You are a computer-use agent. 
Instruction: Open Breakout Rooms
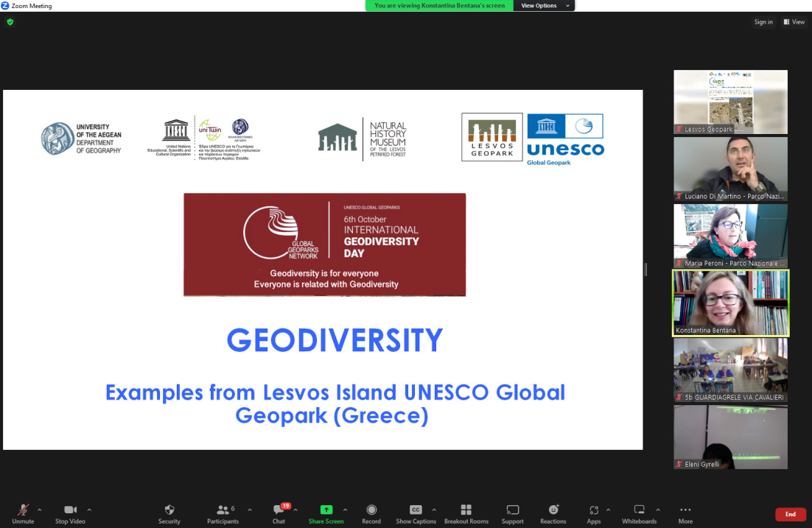(466, 513)
